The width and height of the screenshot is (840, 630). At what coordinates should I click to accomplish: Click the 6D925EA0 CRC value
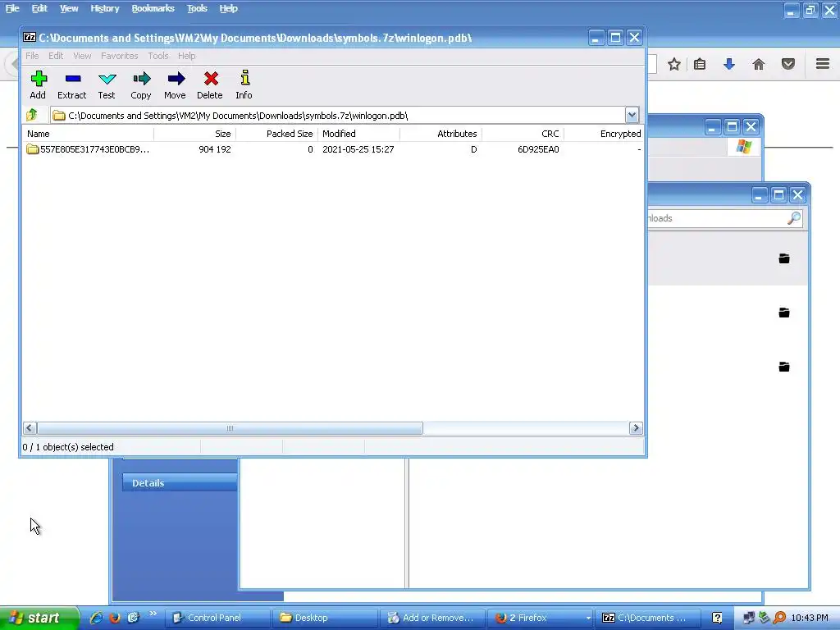coord(538,149)
